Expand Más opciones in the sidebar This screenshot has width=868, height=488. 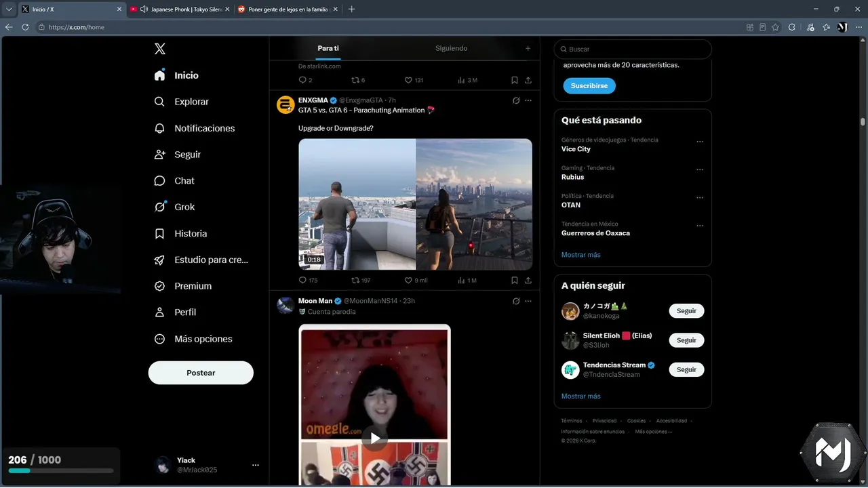pos(193,339)
